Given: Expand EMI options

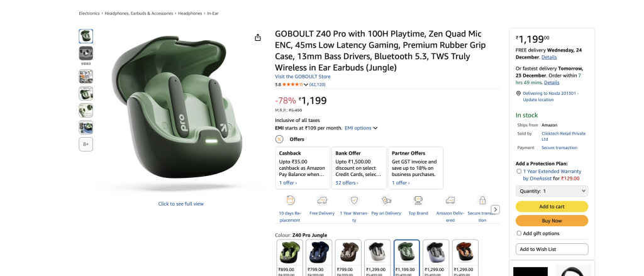Looking at the screenshot, I should pyautogui.click(x=361, y=128).
